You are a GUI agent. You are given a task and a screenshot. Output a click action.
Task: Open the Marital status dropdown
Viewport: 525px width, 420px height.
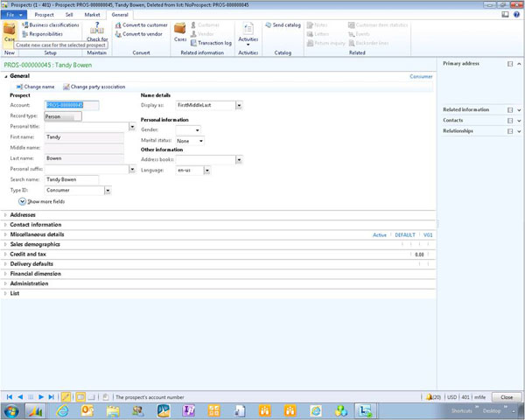[x=200, y=141]
